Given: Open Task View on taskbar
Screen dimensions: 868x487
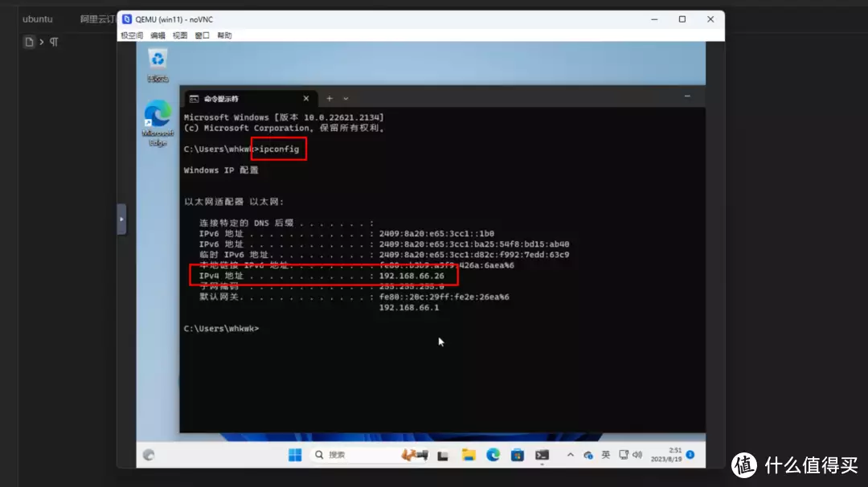Looking at the screenshot, I should 443,456.
